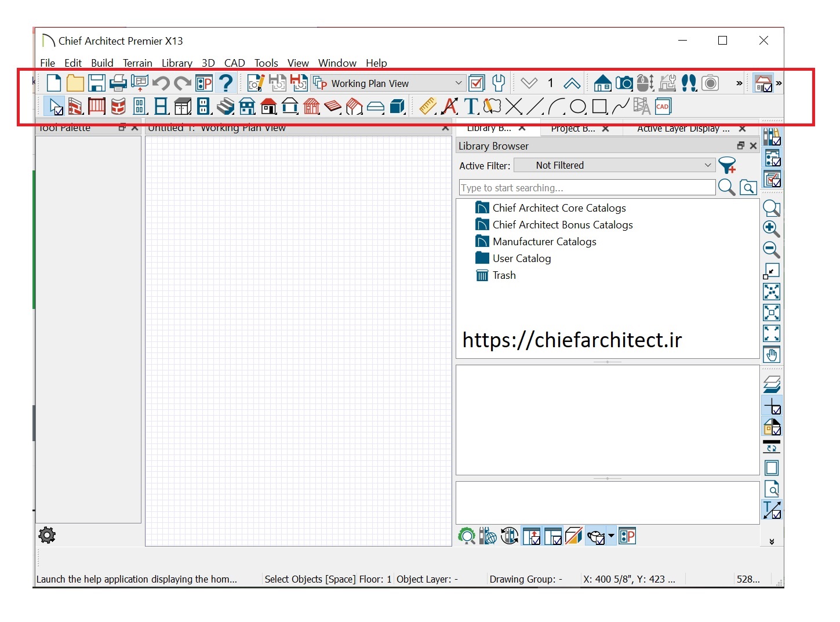This screenshot has width=840, height=622.
Task: Click the Undo arrow icon
Action: click(x=161, y=83)
